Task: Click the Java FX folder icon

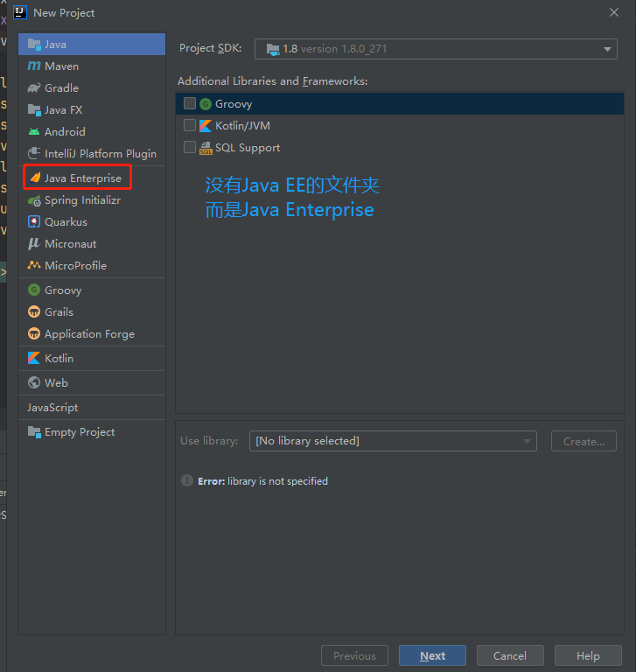Action: [x=34, y=109]
